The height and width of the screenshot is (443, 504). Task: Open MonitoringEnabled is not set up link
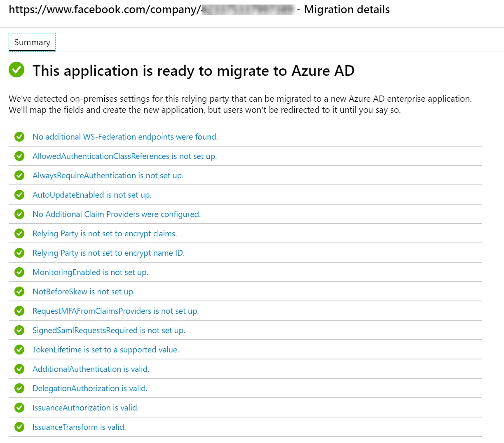click(90, 272)
